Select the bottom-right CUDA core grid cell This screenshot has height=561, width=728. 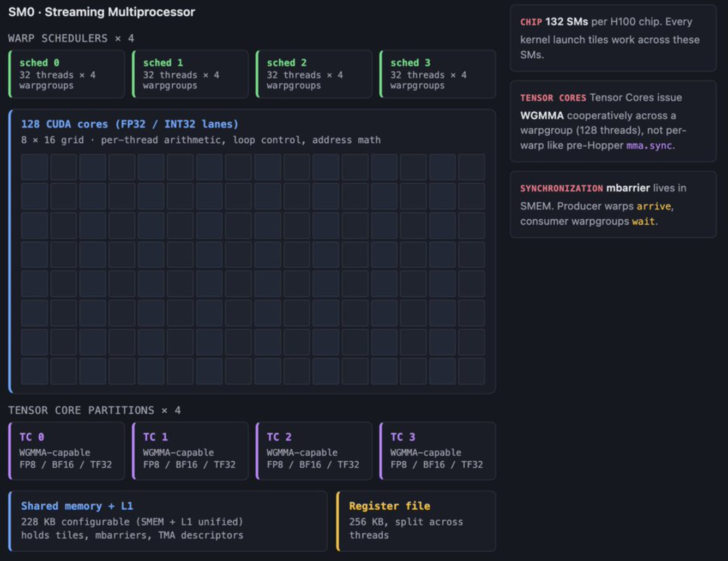point(471,371)
